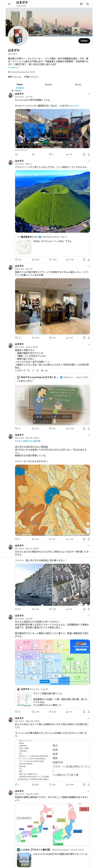The width and height of the screenshot is (98, 868).
Task: Open the search icon in profile header
Action: click(88, 4)
